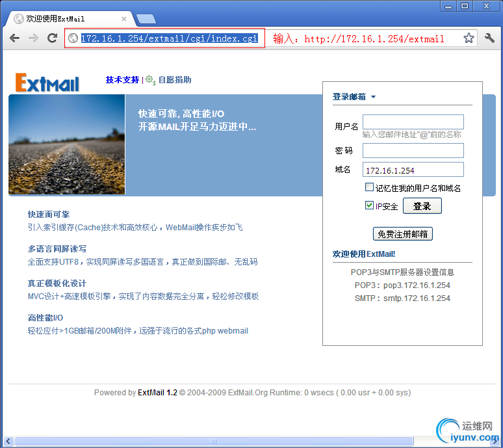Image resolution: width=503 pixels, height=448 pixels.
Task: Click the 登录 button
Action: point(422,206)
